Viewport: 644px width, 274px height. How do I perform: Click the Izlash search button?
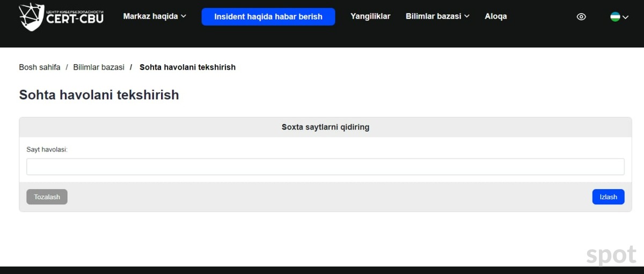[x=608, y=197]
